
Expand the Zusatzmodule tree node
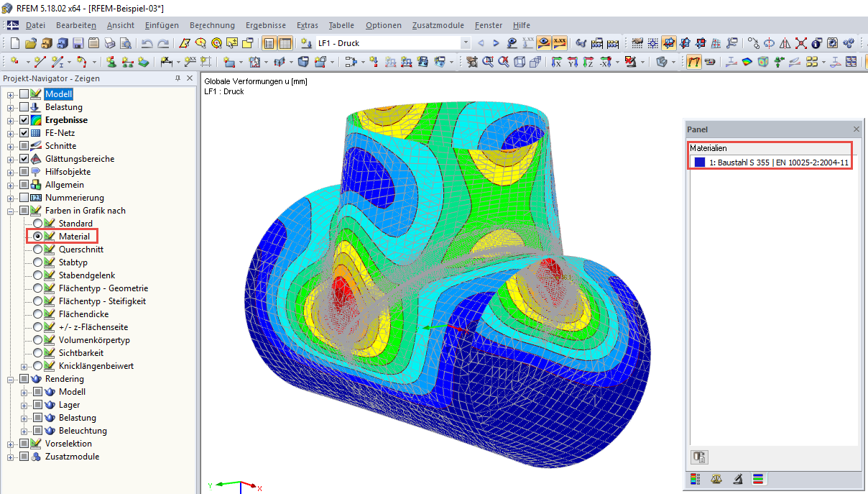pyautogui.click(x=11, y=457)
